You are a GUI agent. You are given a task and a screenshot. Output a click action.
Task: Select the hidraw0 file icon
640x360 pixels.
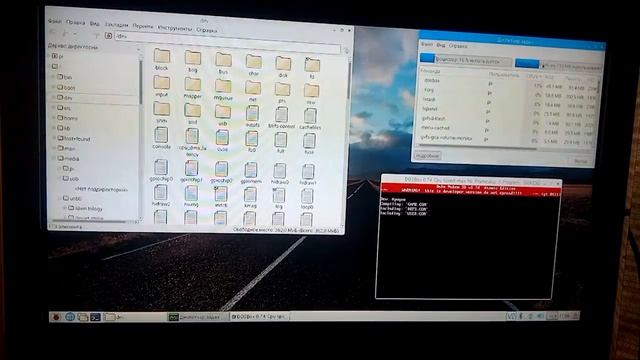click(280, 171)
